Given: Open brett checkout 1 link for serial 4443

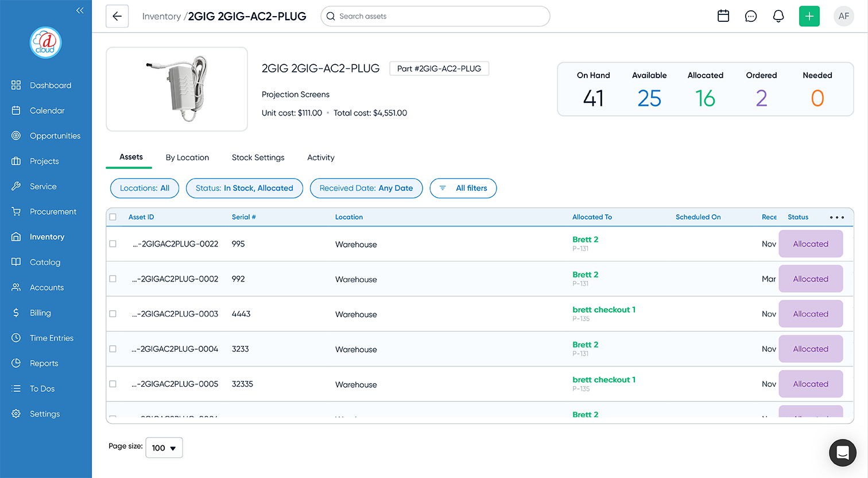Looking at the screenshot, I should pos(604,310).
